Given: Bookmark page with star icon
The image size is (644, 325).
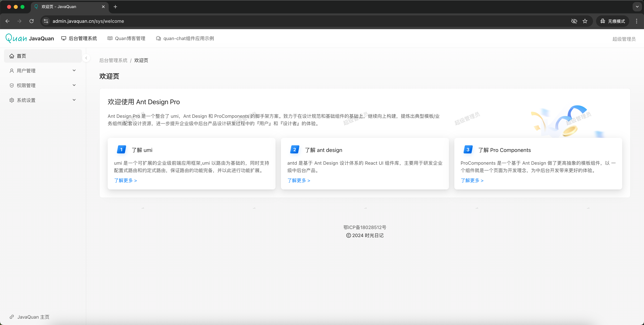Looking at the screenshot, I should (585, 21).
